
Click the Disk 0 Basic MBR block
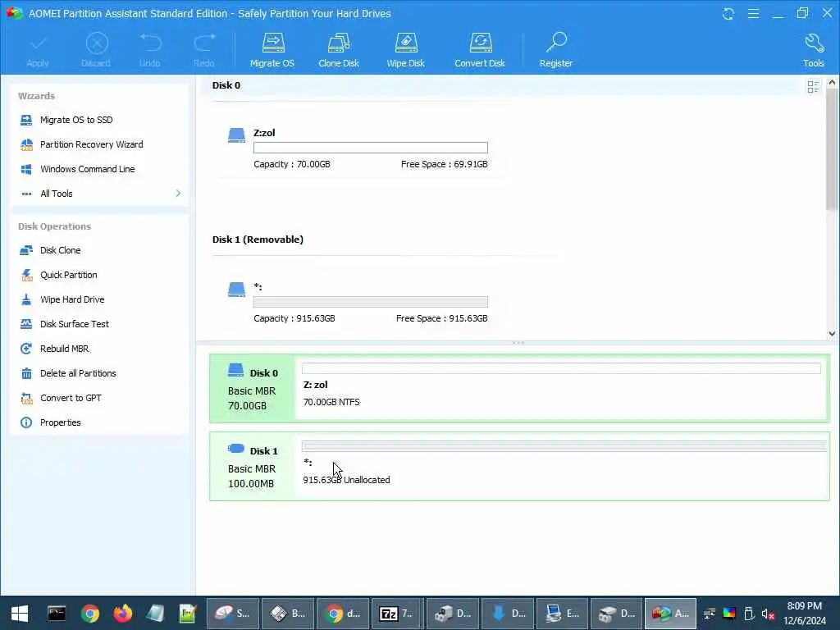(253, 388)
